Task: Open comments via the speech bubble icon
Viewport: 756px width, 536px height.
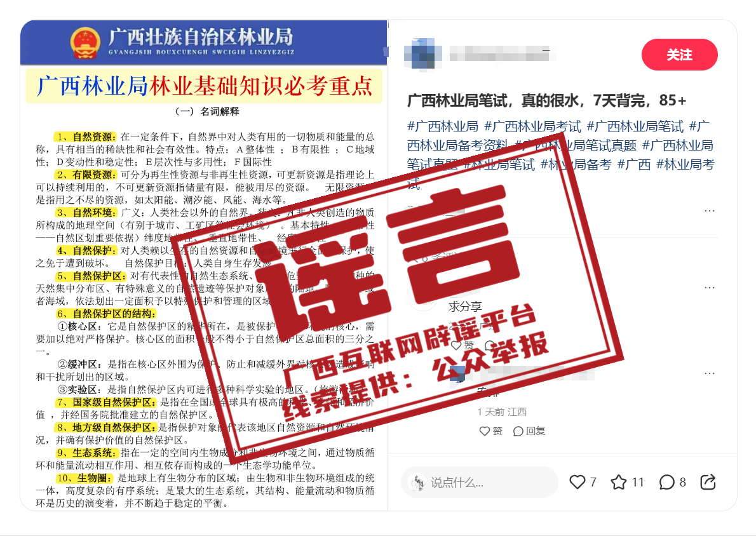Action: point(667,482)
